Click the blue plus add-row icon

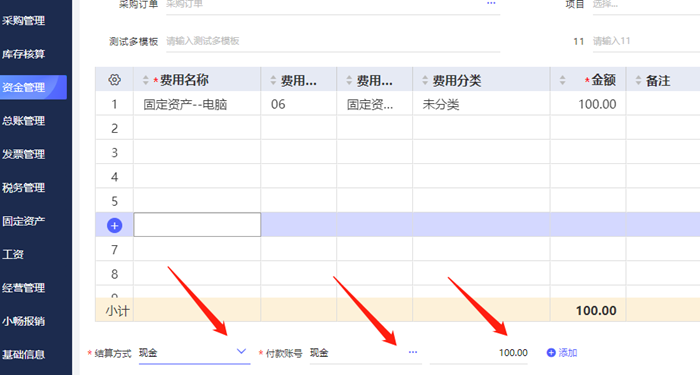tap(114, 225)
